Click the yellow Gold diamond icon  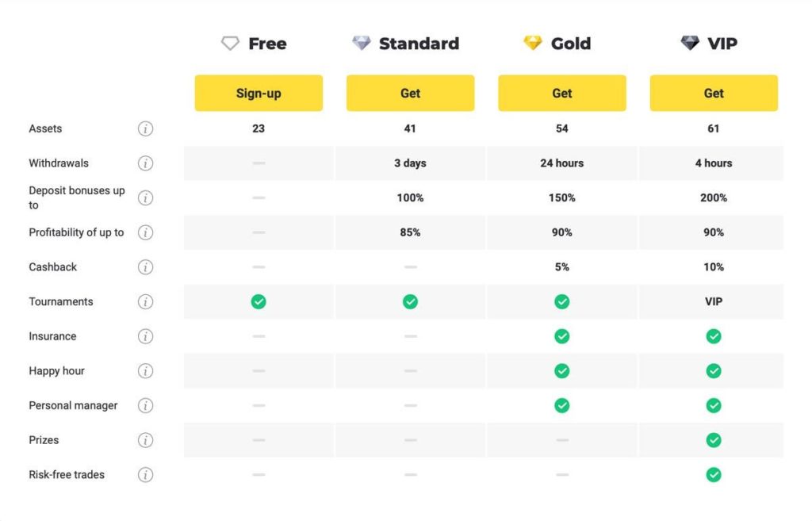pyautogui.click(x=532, y=43)
